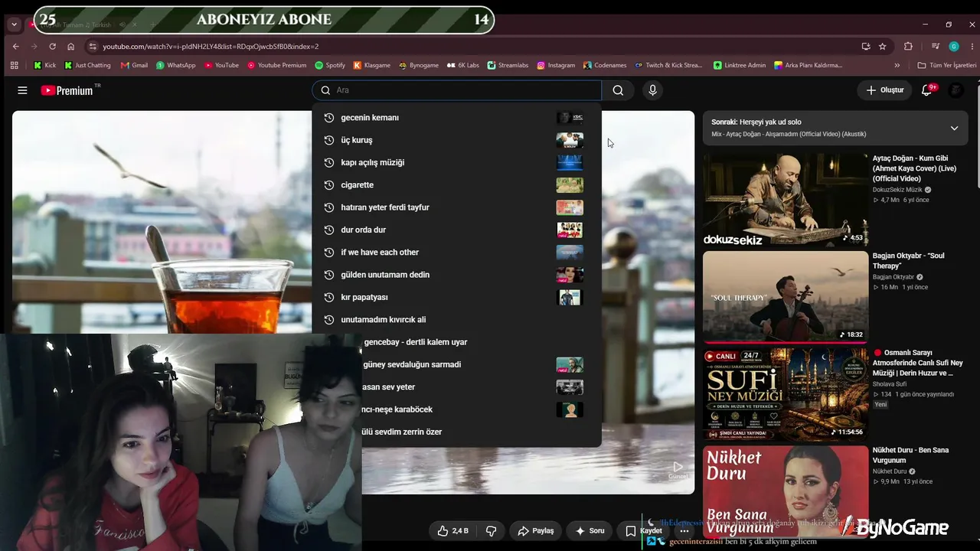
Task: Select suggestion "hatıran yeter ferdi tayfur"
Action: click(x=456, y=207)
